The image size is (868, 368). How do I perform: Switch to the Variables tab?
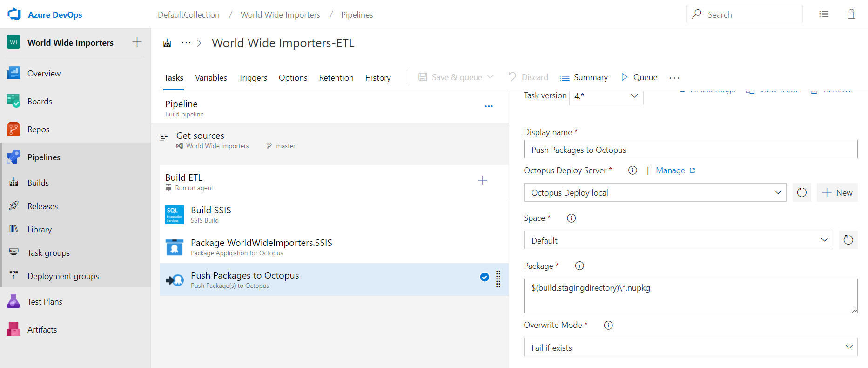tap(211, 78)
